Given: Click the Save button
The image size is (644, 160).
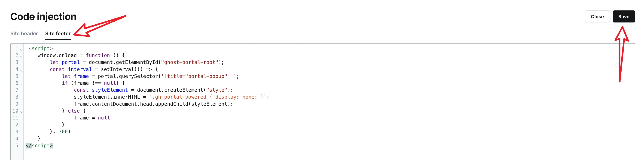Looking at the screenshot, I should 624,16.
